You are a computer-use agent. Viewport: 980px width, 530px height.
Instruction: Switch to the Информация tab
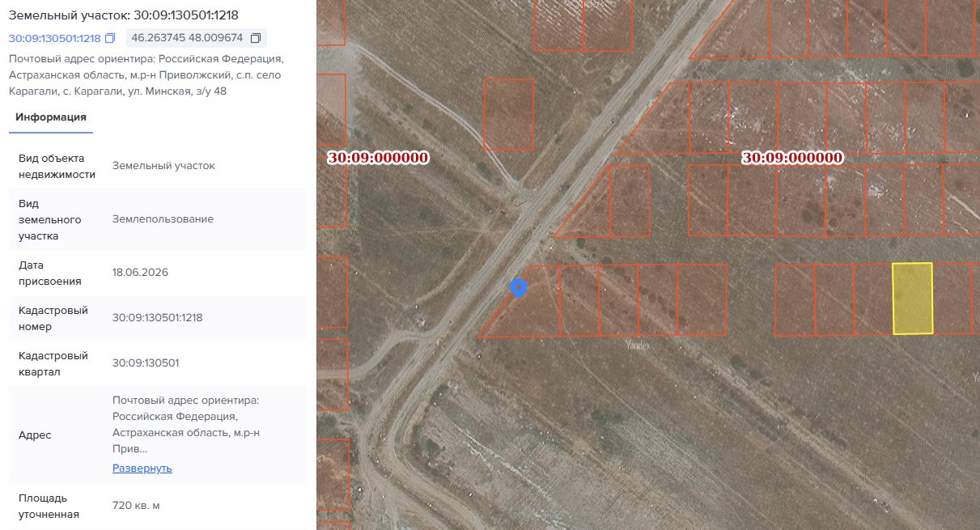click(x=51, y=117)
